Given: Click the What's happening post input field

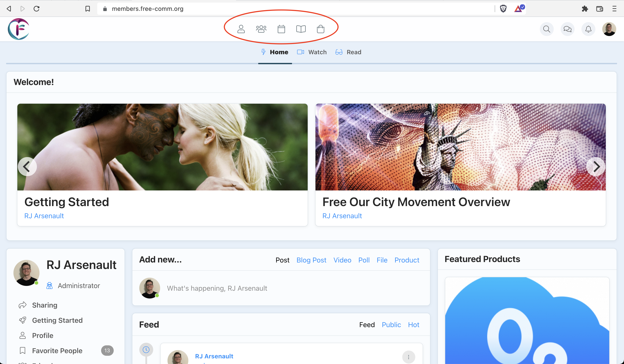Looking at the screenshot, I should click(217, 288).
